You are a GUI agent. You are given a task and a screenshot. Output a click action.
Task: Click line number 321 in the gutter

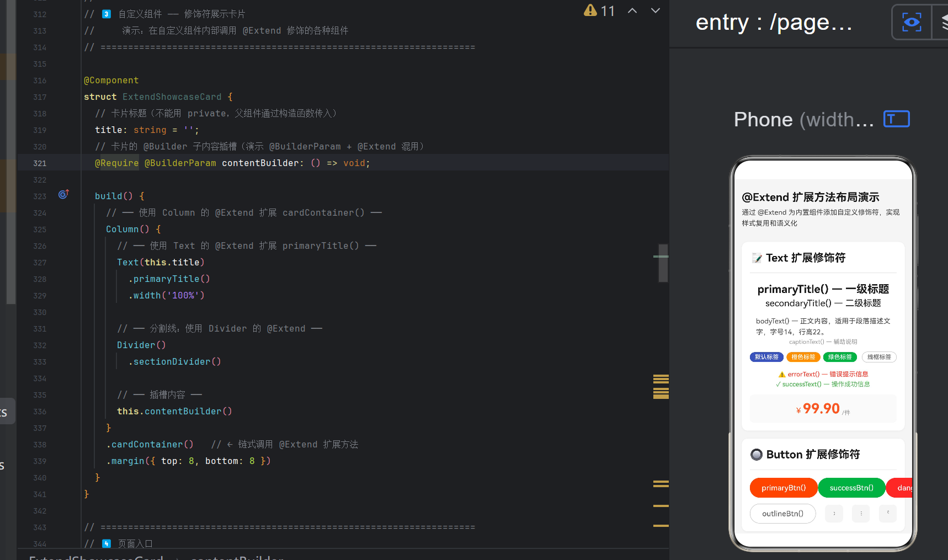tap(40, 163)
